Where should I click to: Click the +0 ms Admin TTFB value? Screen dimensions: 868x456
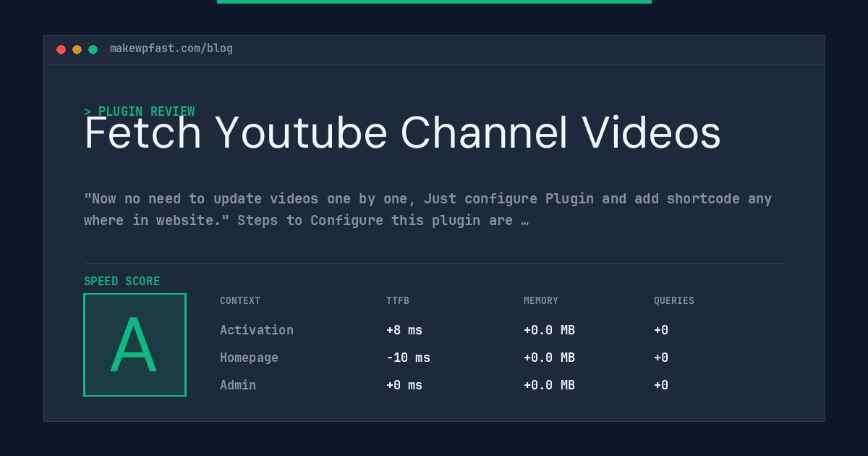[404, 385]
